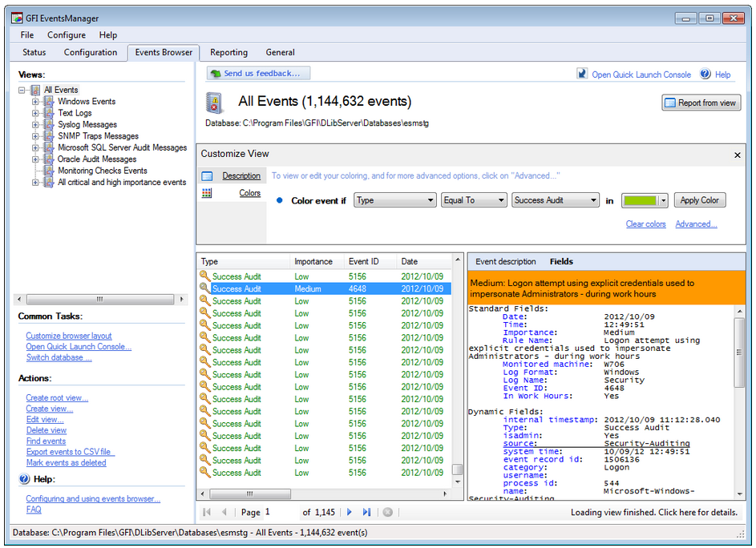The height and width of the screenshot is (548, 756).
Task: Switch to the General tab
Action: pos(280,53)
